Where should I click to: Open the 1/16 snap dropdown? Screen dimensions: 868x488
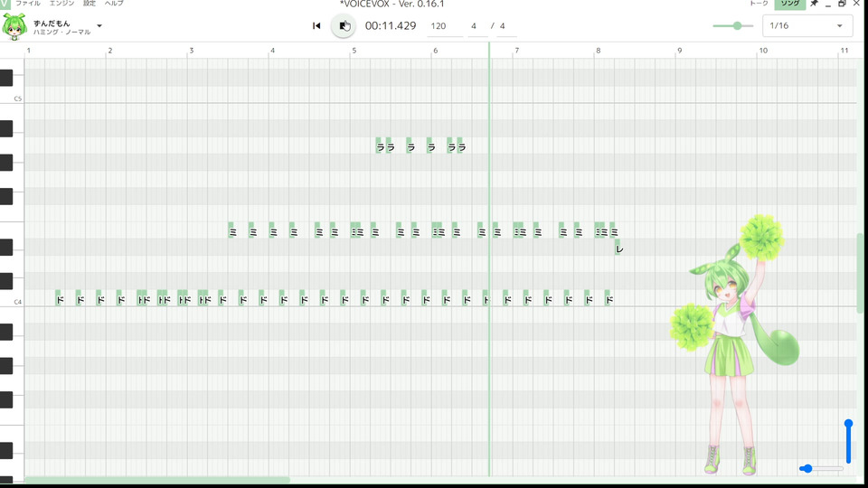pyautogui.click(x=807, y=25)
